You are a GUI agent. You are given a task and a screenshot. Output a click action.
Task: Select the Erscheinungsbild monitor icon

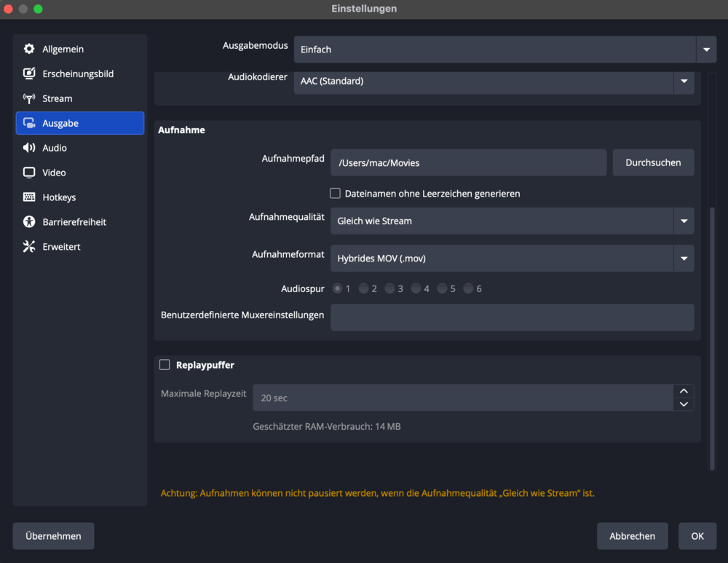(29, 74)
